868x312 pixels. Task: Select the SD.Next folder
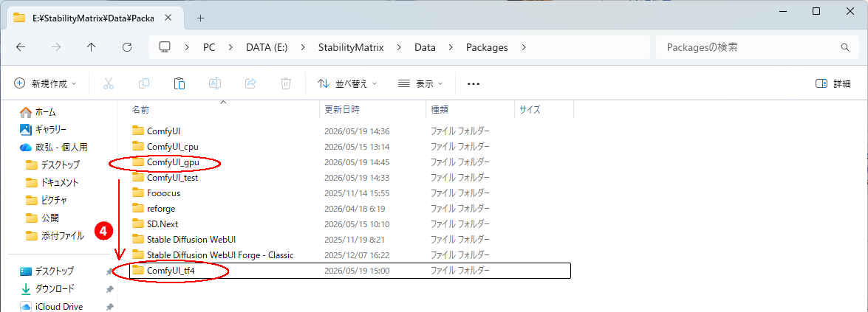click(x=155, y=224)
